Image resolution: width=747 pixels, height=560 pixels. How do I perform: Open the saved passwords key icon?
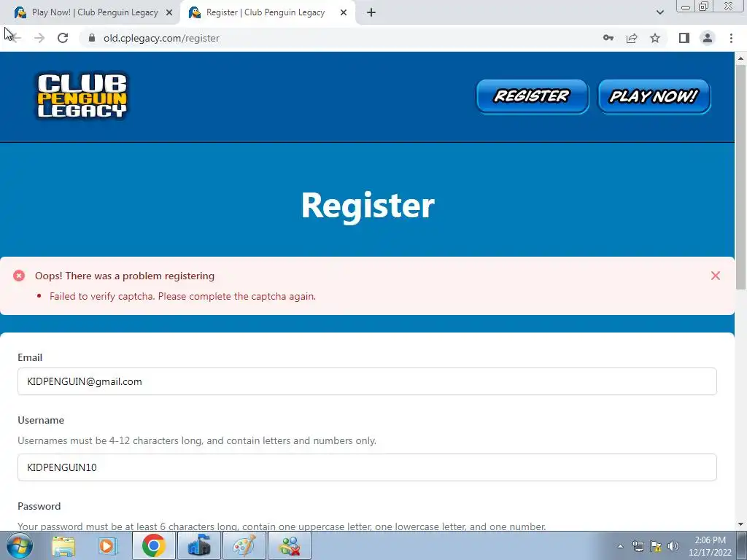click(x=608, y=38)
